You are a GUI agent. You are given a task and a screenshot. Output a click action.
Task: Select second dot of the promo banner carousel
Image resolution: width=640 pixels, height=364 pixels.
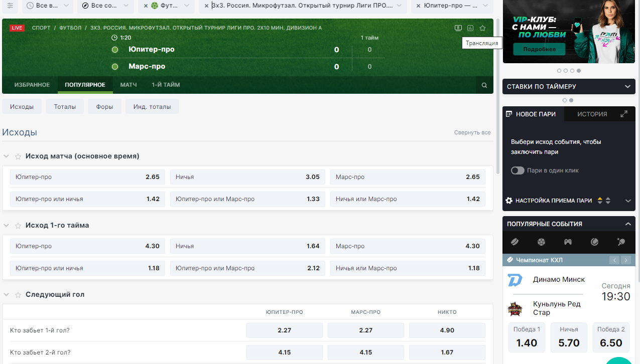coord(566,71)
